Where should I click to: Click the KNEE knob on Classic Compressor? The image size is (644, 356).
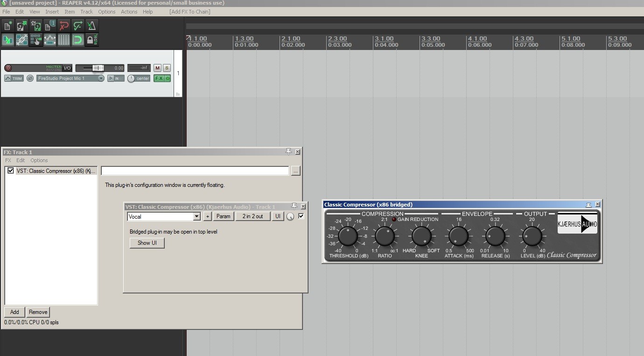click(421, 236)
